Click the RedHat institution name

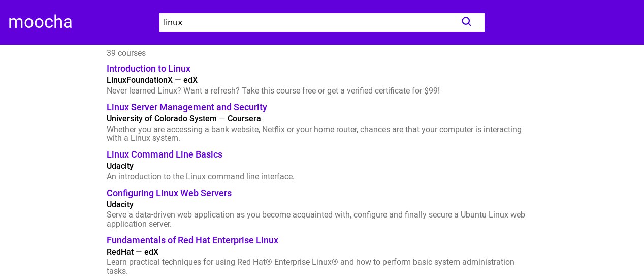click(120, 252)
